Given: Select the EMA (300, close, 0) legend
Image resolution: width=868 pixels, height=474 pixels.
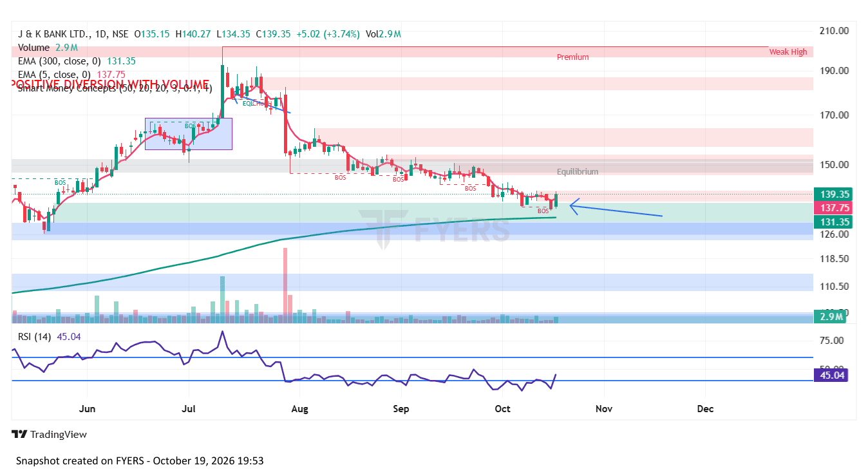Looking at the screenshot, I should click(x=77, y=61).
